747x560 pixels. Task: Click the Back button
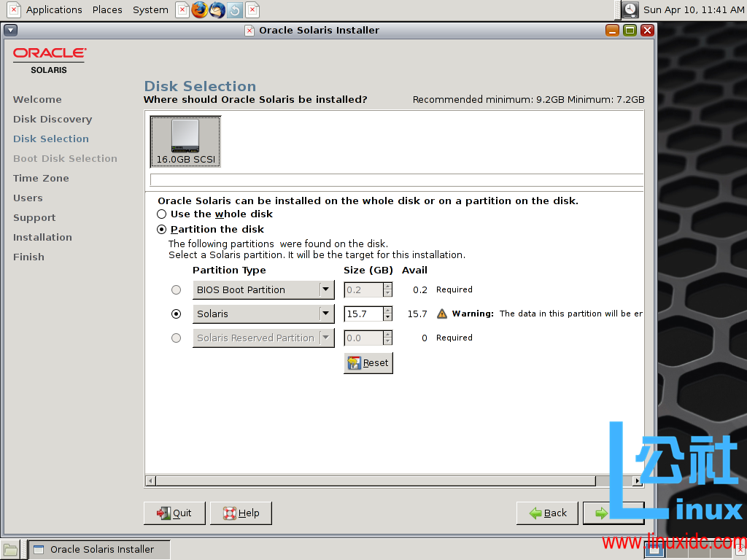tap(547, 513)
